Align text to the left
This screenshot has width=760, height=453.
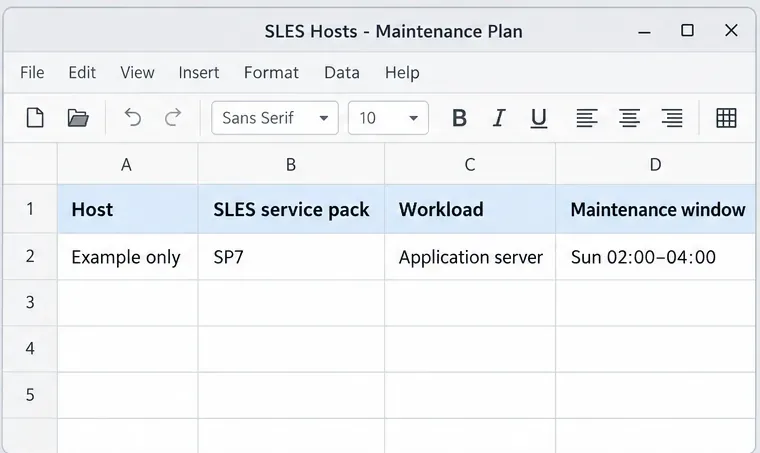pyautogui.click(x=586, y=118)
